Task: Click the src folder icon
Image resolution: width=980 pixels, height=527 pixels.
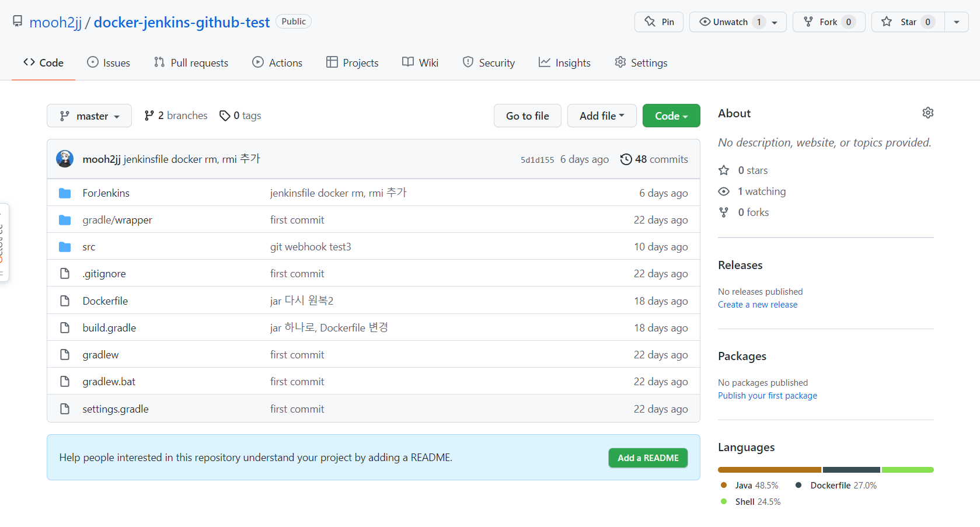Action: pyautogui.click(x=65, y=247)
